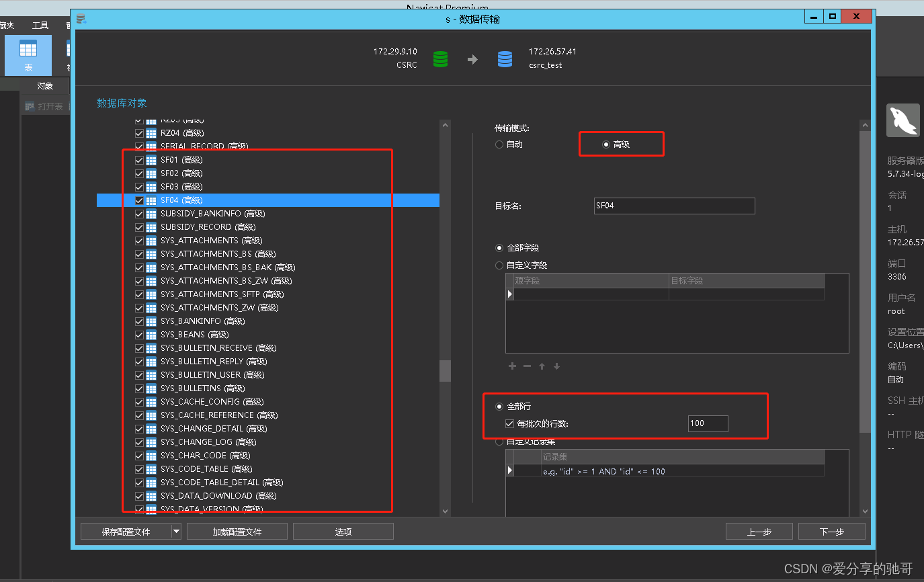Click the green source database icon

click(440, 59)
